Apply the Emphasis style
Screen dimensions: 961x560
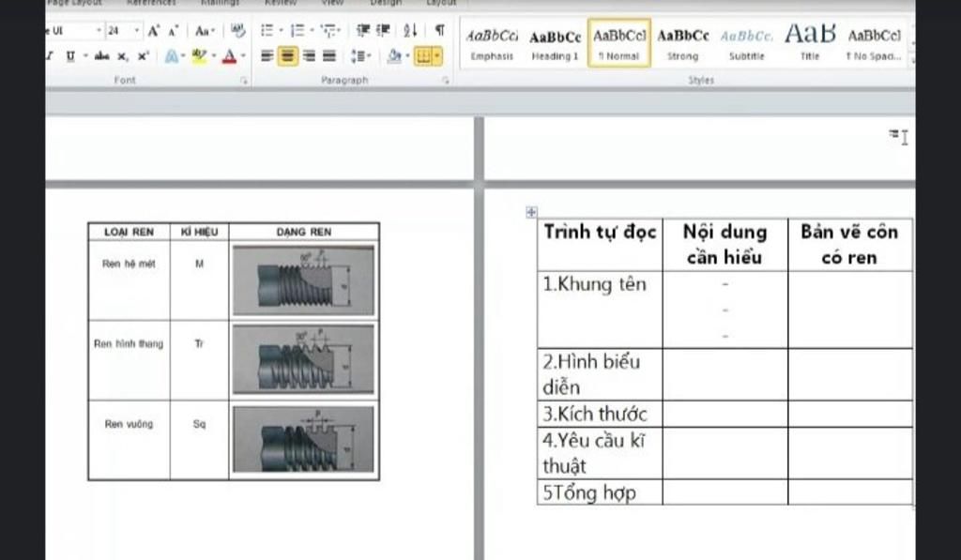pos(492,43)
